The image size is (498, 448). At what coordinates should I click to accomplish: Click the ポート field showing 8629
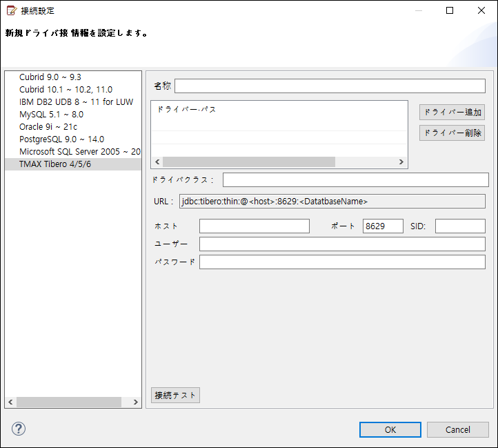coord(383,226)
